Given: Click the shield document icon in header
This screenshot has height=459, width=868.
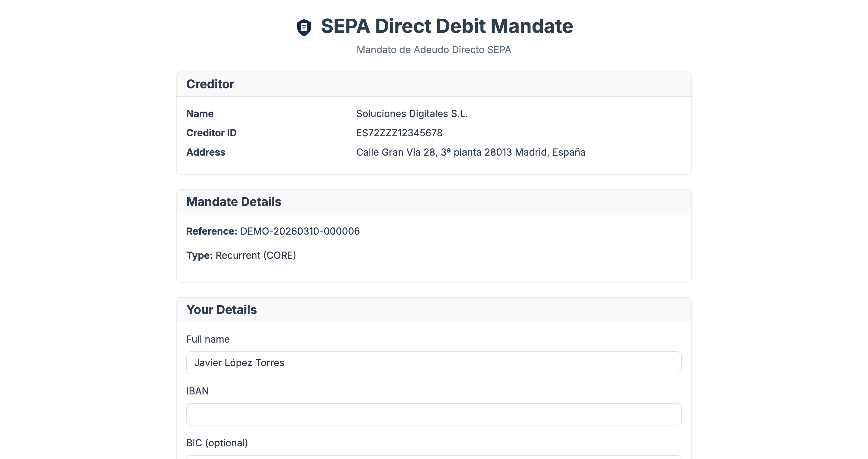Looking at the screenshot, I should [x=303, y=27].
